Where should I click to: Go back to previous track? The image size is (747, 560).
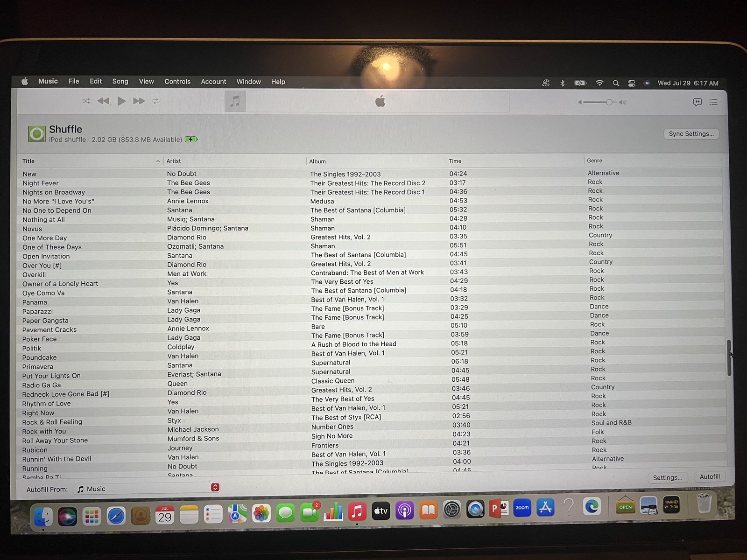(x=103, y=101)
